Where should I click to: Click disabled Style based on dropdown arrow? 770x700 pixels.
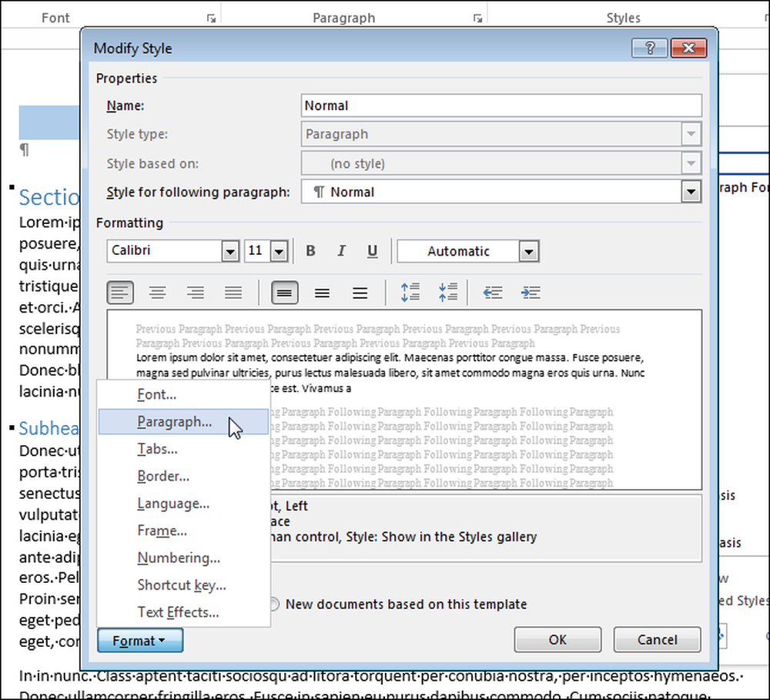click(x=691, y=163)
